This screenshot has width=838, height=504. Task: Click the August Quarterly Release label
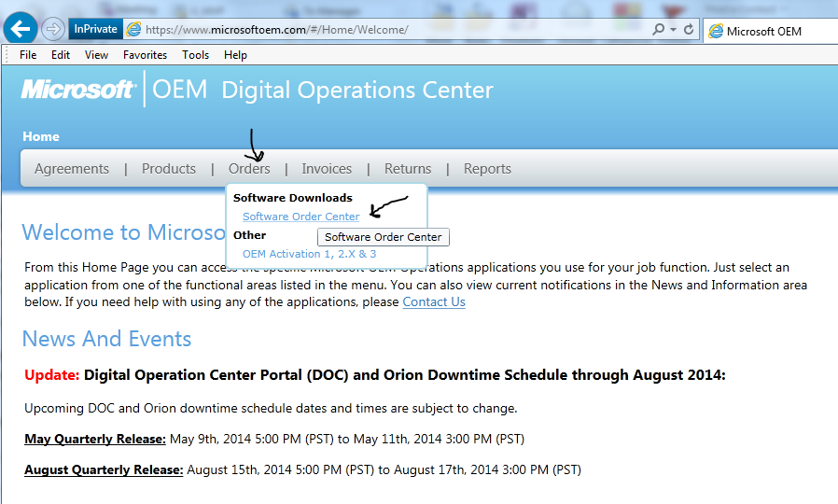104,469
